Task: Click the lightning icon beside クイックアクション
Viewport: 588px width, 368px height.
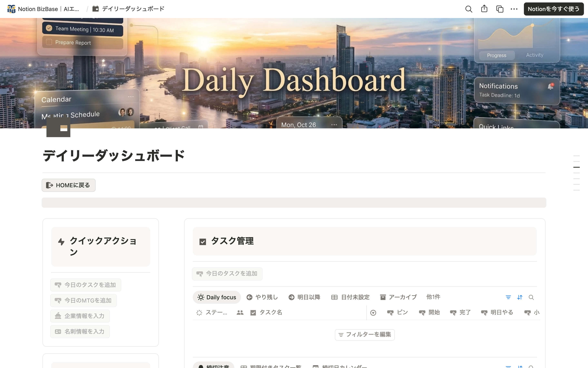Action: click(x=61, y=241)
